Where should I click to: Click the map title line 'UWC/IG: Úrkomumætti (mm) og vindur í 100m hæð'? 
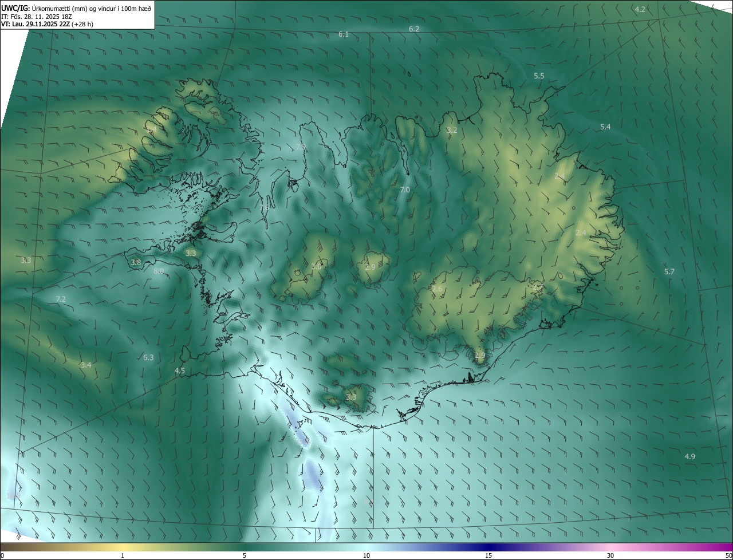coord(76,8)
